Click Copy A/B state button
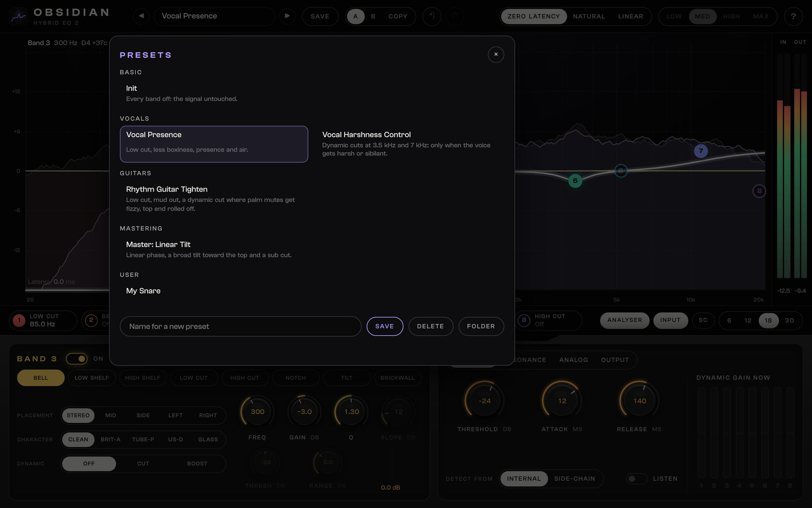This screenshot has width=812, height=508. pos(398,16)
